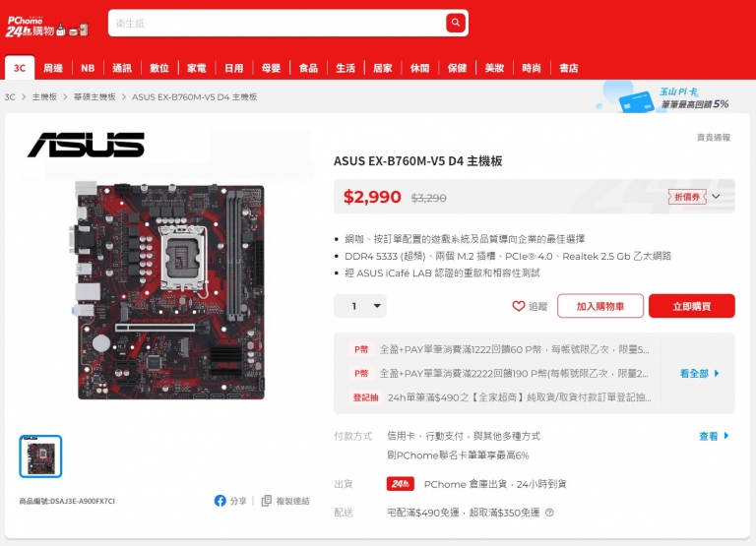The width and height of the screenshot is (756, 546).
Task: Open the 家電 category tab
Action: click(197, 68)
